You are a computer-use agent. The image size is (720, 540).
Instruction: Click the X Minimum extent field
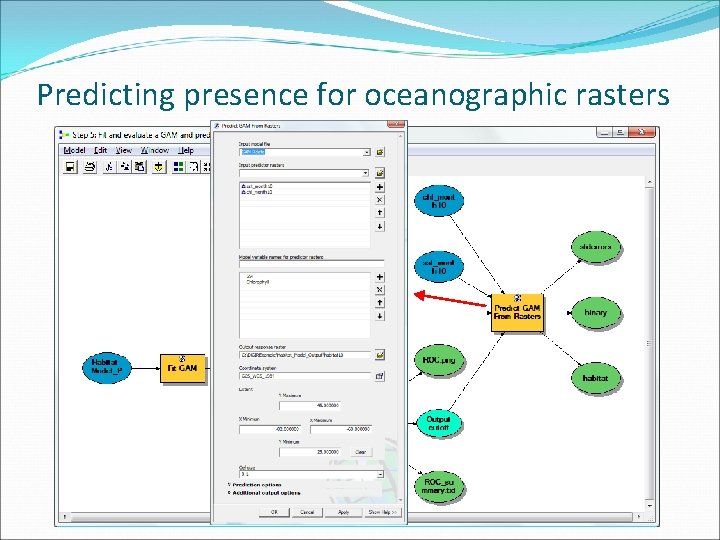coord(270,429)
